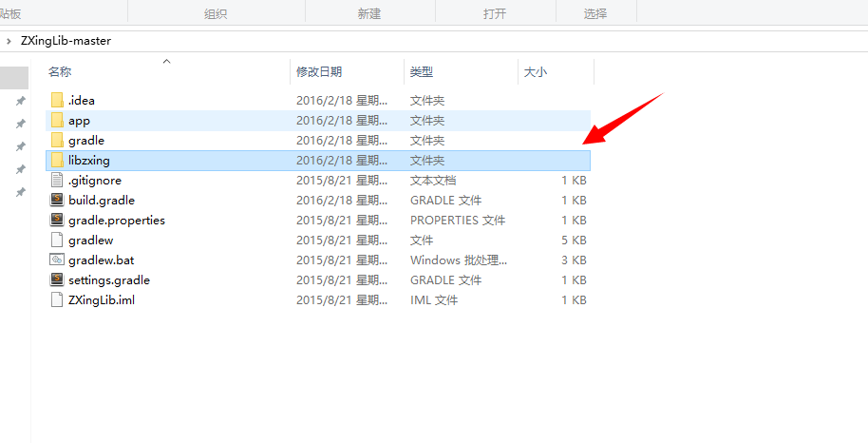Select the gradlew.bat file name
The height and width of the screenshot is (443, 868).
coord(102,260)
